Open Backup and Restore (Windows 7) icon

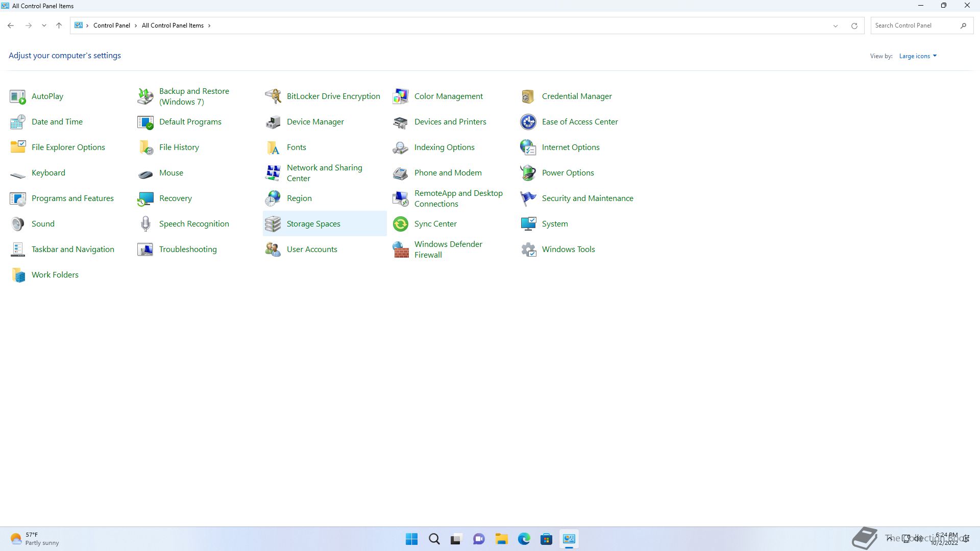click(145, 96)
